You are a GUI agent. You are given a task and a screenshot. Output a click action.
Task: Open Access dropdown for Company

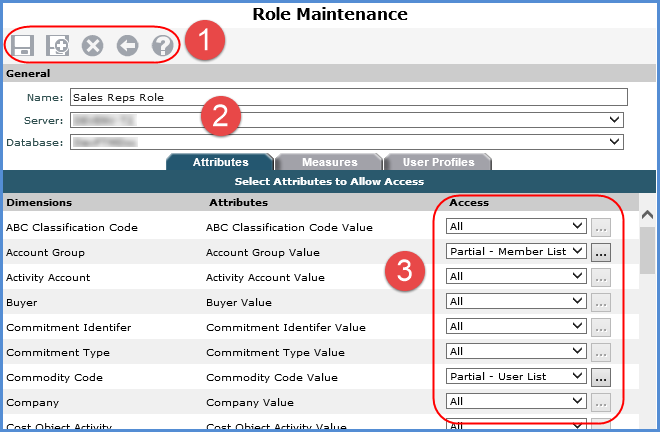pos(516,401)
